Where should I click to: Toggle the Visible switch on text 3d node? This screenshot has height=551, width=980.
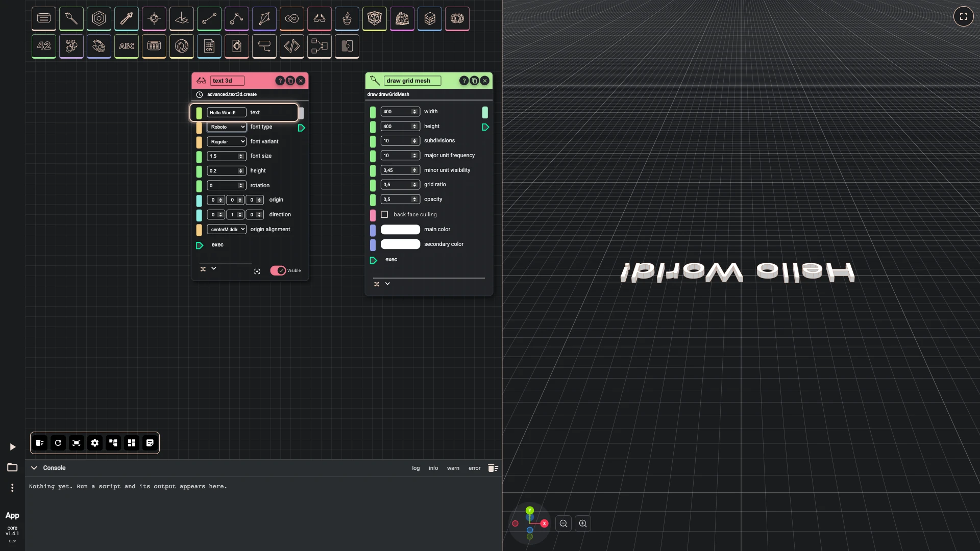click(x=278, y=270)
